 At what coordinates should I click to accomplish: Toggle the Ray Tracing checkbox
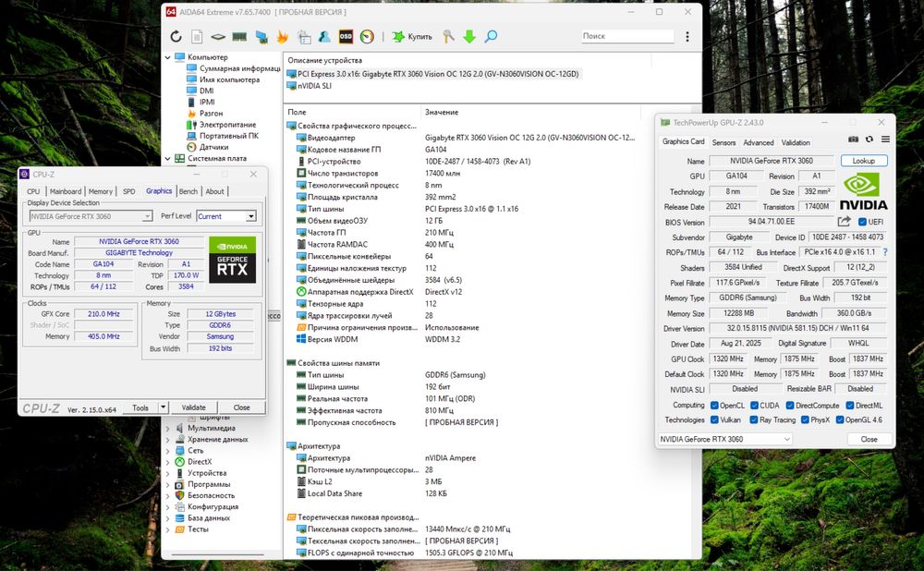[752, 419]
